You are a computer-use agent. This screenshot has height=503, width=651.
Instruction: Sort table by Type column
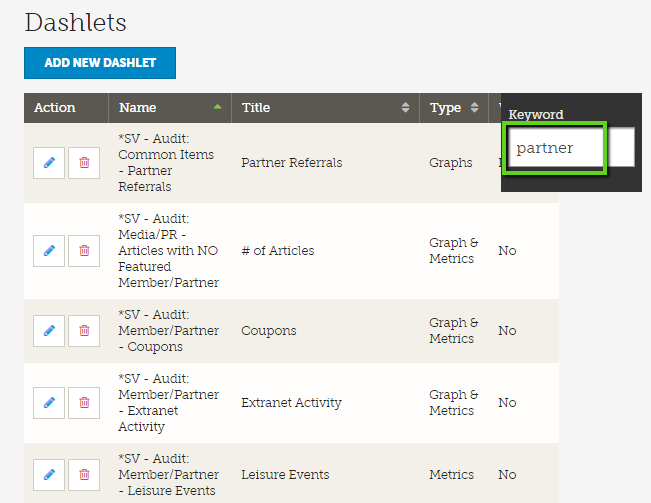click(x=454, y=108)
